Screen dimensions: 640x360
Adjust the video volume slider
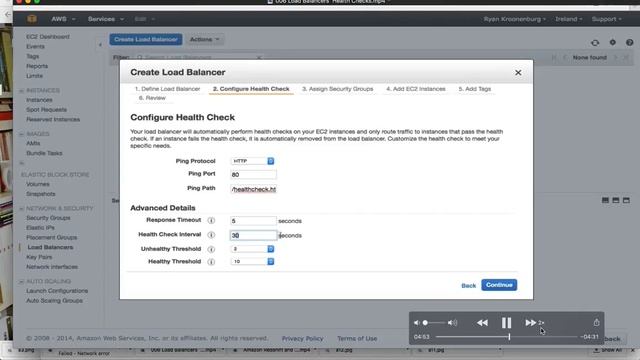[433, 323]
